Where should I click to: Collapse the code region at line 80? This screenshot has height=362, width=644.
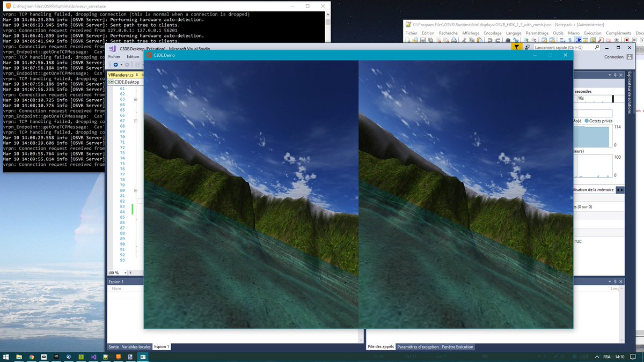click(136, 190)
